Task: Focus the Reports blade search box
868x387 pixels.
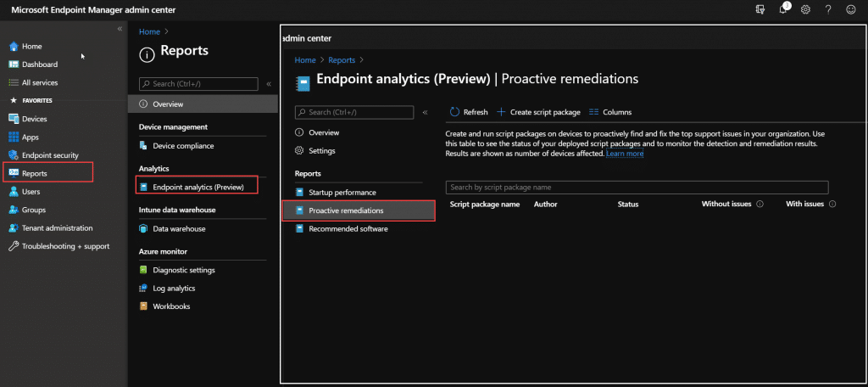Action: click(x=198, y=84)
